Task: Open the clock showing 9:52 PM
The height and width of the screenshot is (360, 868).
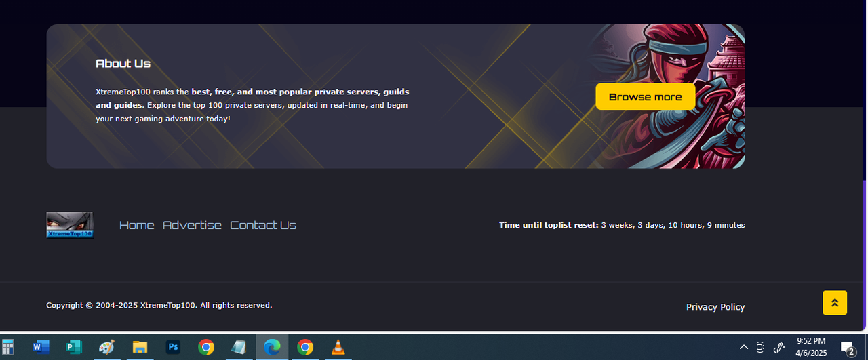Action: [811, 347]
